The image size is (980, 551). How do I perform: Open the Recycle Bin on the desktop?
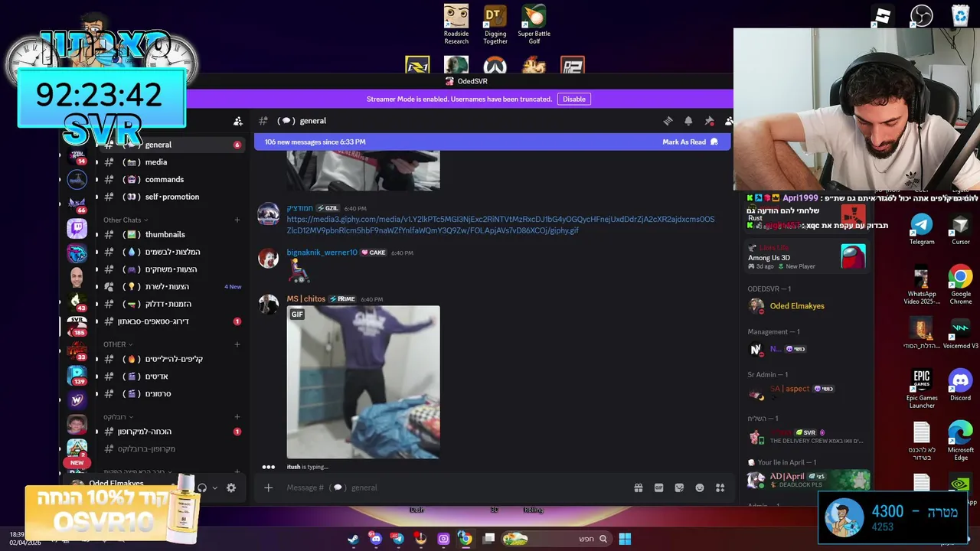(x=960, y=15)
